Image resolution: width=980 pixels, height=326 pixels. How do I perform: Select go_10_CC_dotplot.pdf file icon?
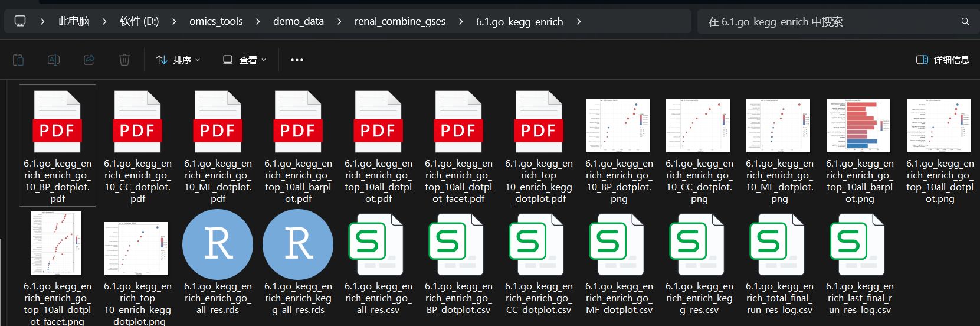click(137, 122)
